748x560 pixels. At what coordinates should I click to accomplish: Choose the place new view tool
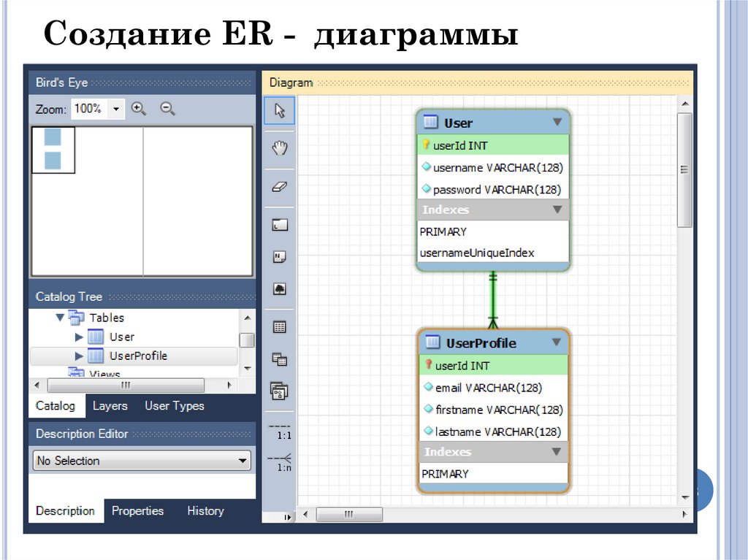point(279,359)
